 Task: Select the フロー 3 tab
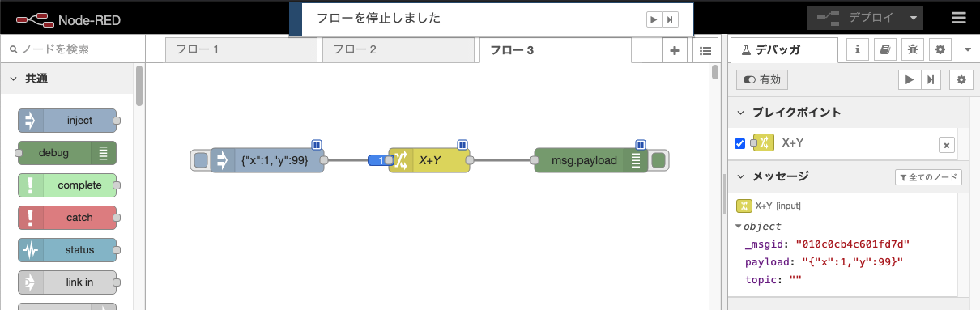click(555, 50)
